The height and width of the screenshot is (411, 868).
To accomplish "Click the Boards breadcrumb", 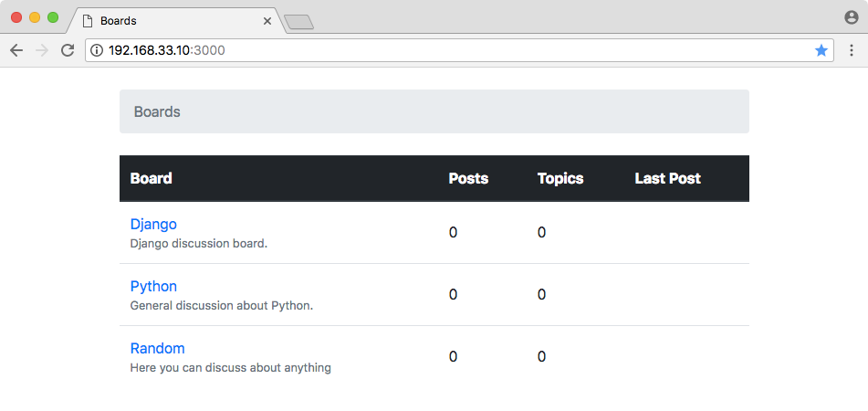I will tap(157, 111).
